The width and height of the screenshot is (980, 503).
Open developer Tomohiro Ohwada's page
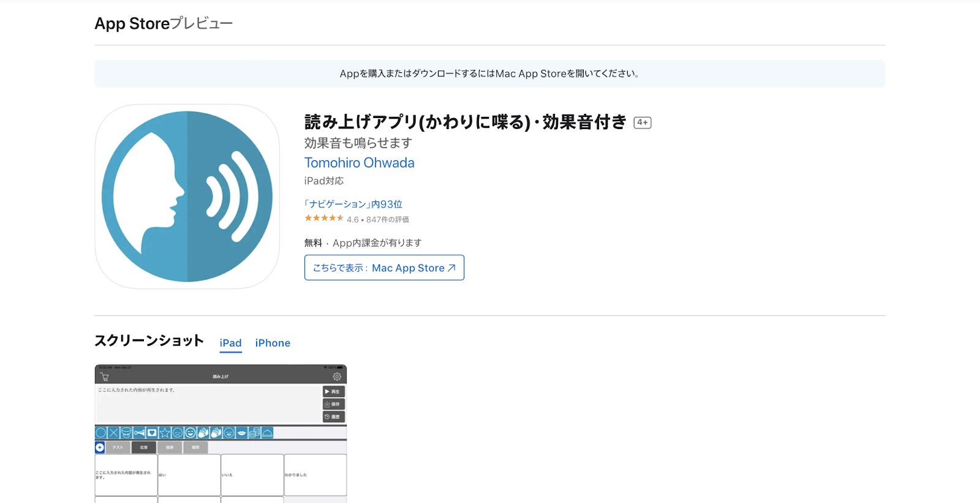[x=360, y=163]
